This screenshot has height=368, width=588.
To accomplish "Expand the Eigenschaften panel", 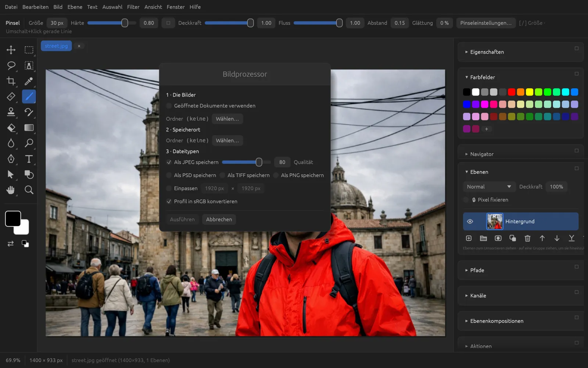I will pyautogui.click(x=487, y=52).
